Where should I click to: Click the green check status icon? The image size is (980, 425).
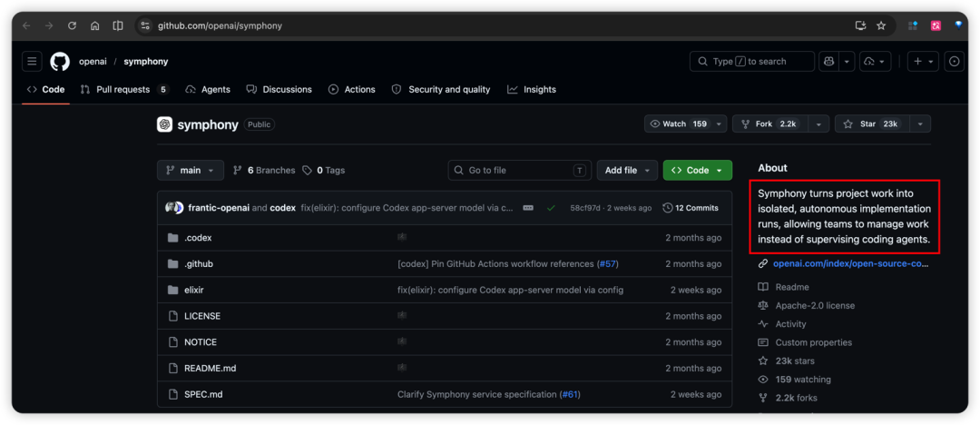551,208
